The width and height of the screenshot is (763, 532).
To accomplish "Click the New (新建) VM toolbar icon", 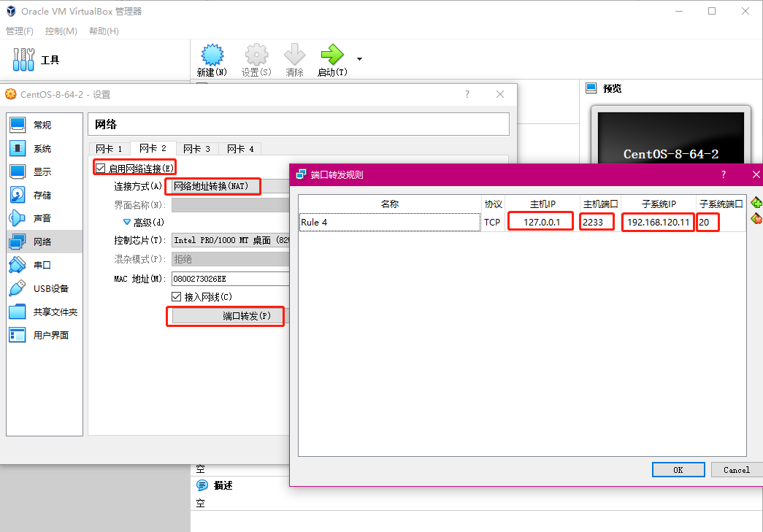I will coord(212,55).
